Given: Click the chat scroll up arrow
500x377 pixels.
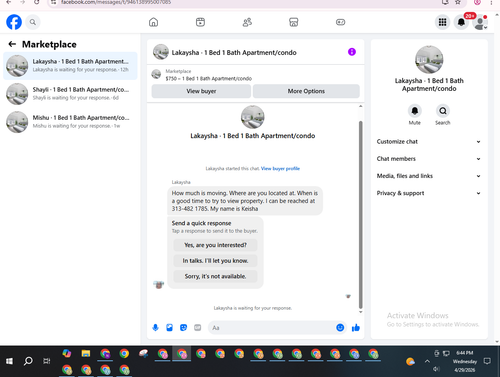Looking at the screenshot, I should point(360,106).
